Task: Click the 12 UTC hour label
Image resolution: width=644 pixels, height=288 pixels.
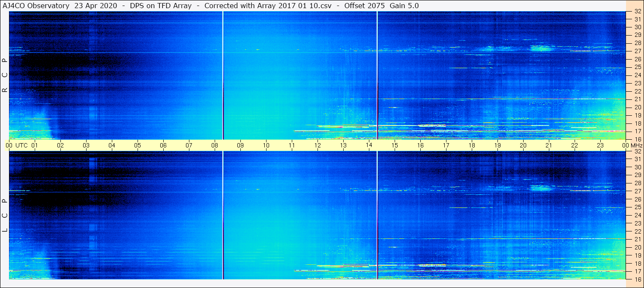Action: [x=318, y=145]
